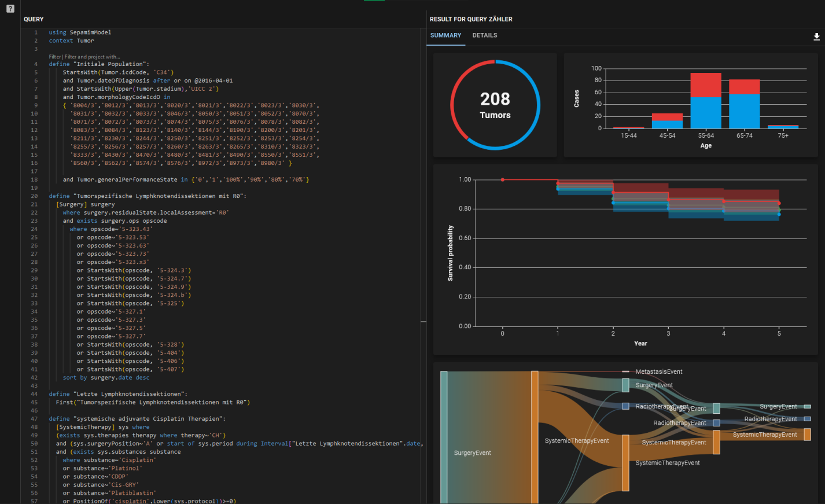Click the "or opscode~'5-323.x3'" line
The height and width of the screenshot is (504, 825).
tap(113, 262)
